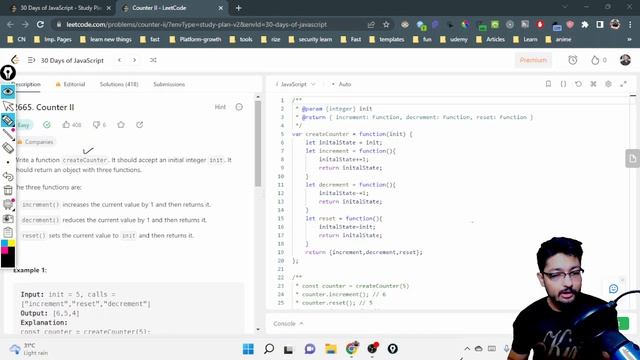Click the clipboard icon in annotation bar
This screenshot has height=360, width=640.
click(8, 233)
